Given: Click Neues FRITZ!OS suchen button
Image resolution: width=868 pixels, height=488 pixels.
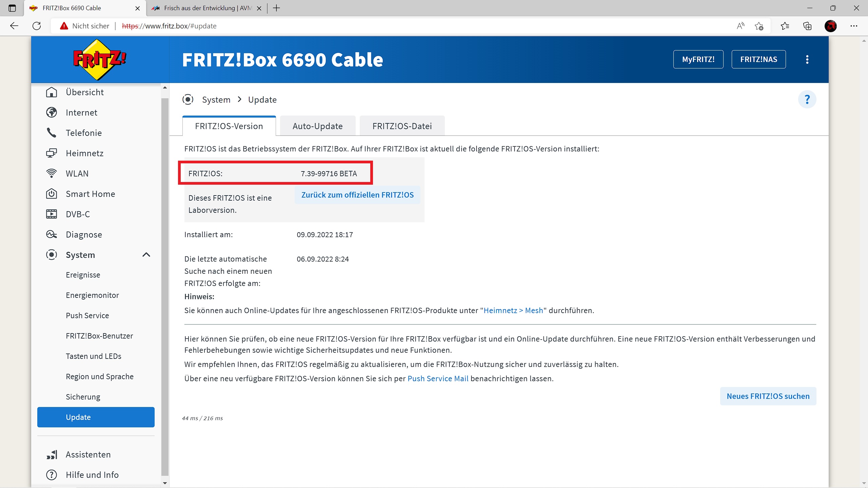Looking at the screenshot, I should tap(768, 396).
